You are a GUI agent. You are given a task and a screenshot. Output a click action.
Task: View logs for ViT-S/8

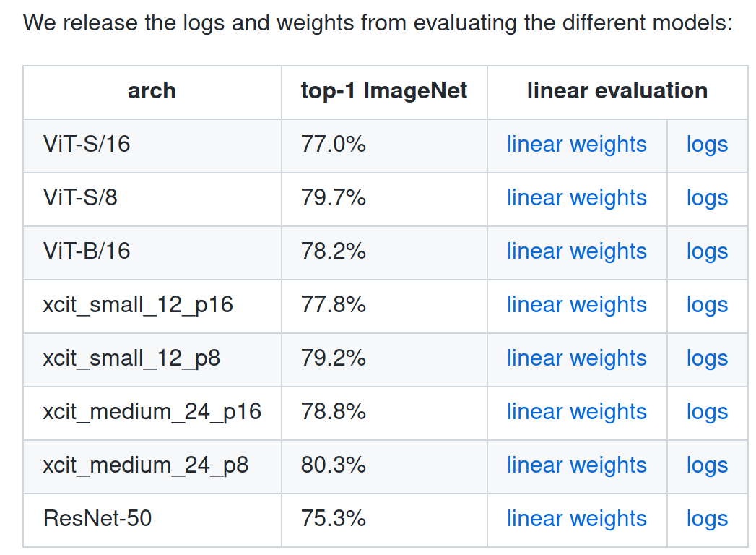(707, 198)
